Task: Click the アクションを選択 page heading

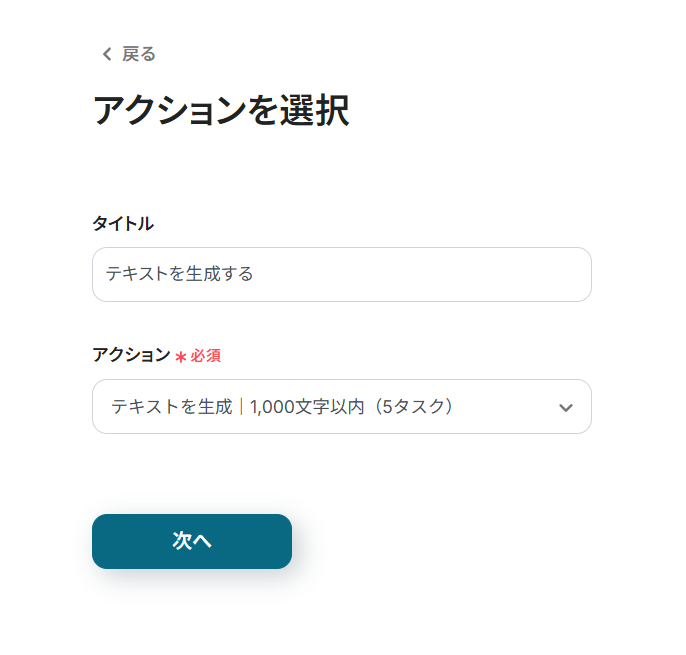Action: (x=220, y=111)
